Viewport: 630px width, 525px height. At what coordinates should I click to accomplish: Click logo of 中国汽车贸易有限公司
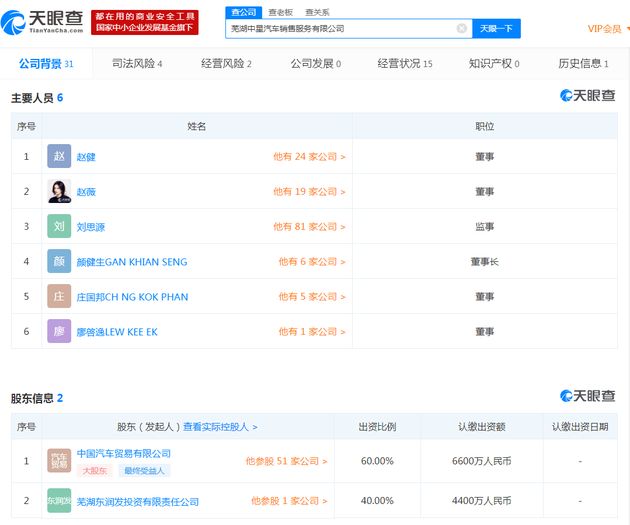point(59,461)
